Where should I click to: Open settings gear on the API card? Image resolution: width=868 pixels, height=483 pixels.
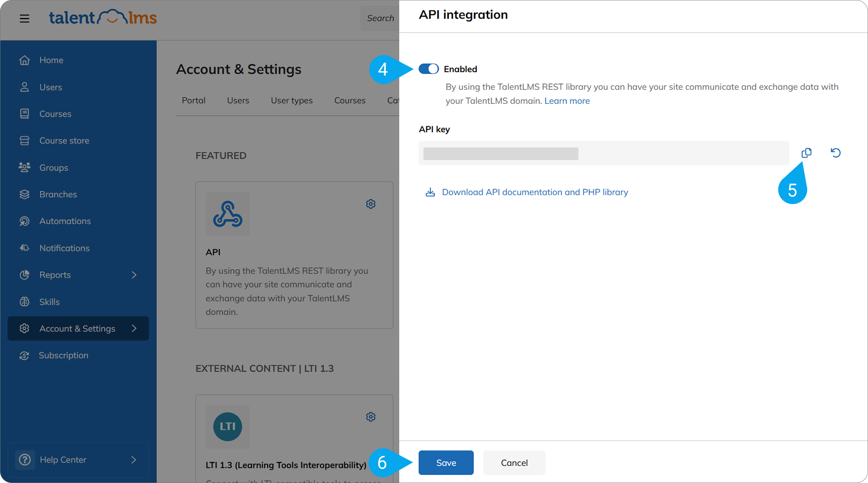click(371, 204)
